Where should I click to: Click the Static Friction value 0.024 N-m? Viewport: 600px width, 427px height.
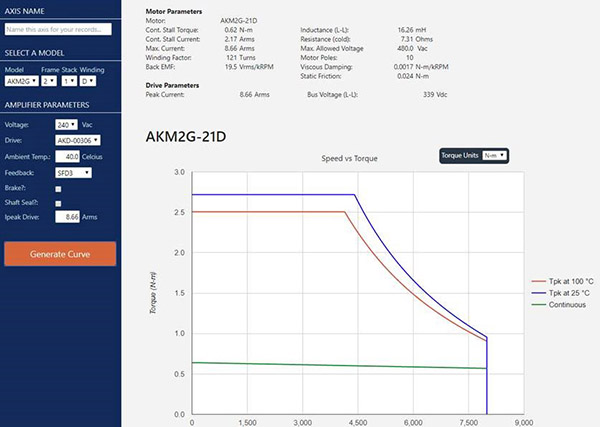(x=413, y=76)
